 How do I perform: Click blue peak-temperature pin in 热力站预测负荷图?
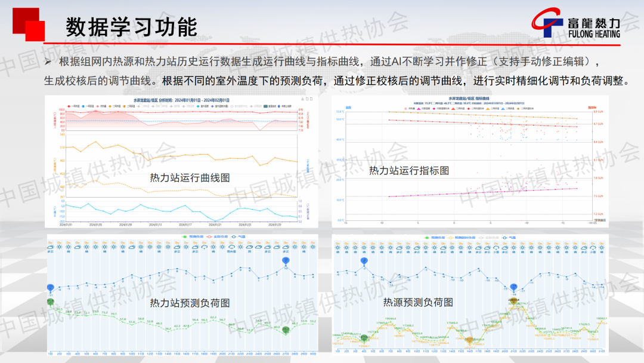coord(286,262)
